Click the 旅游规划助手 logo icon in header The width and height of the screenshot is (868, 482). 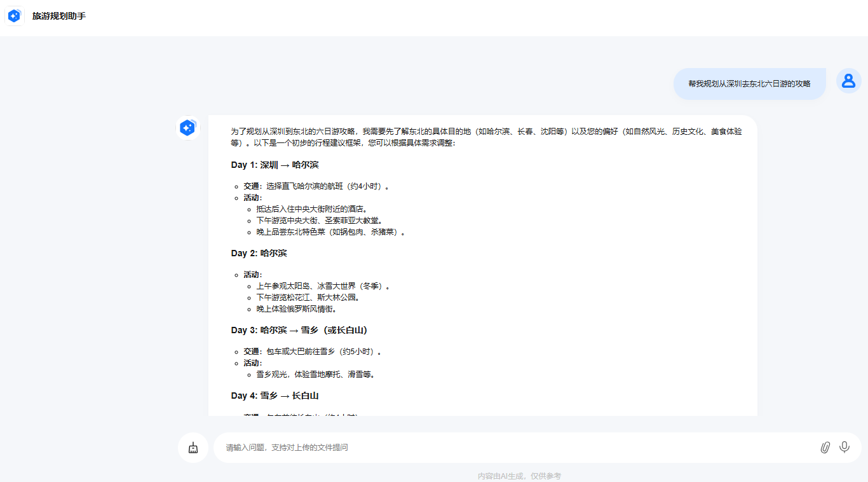(x=14, y=16)
